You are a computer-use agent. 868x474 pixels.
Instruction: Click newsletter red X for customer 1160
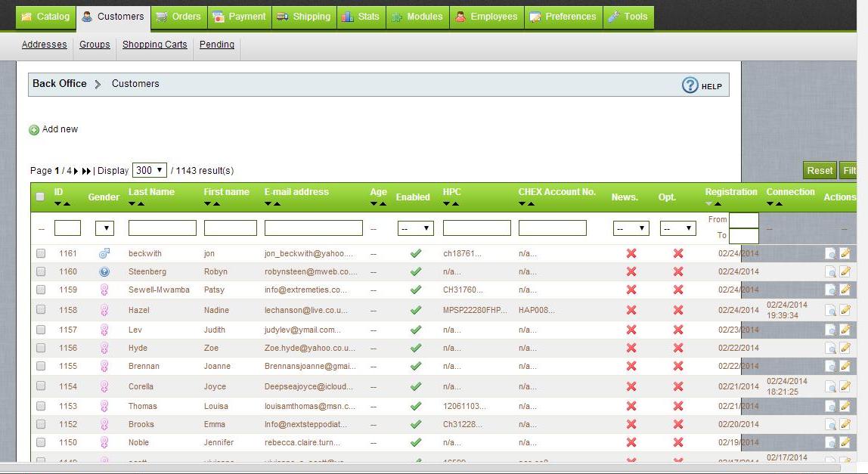point(631,272)
